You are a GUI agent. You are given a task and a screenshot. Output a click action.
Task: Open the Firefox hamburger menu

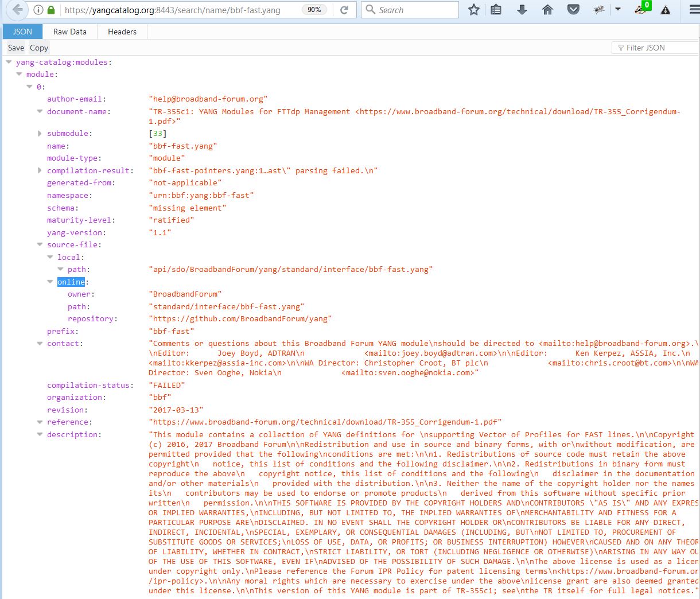[694, 10]
